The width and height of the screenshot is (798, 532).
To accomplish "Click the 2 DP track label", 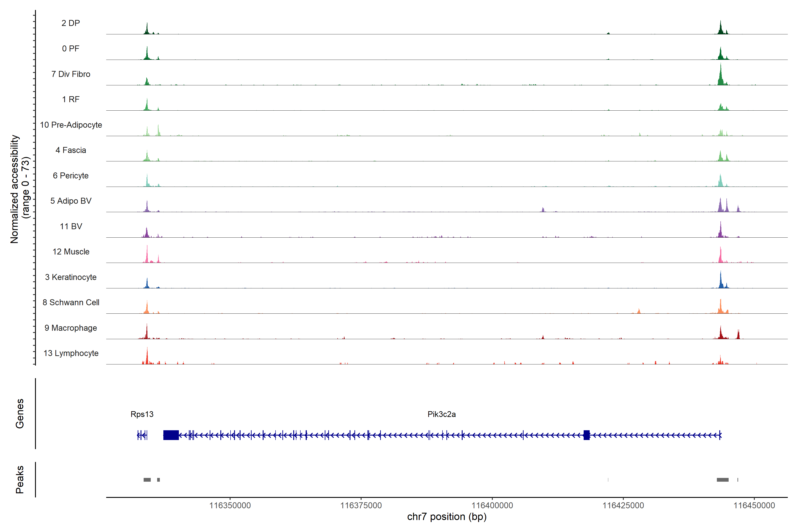I will 70,23.
